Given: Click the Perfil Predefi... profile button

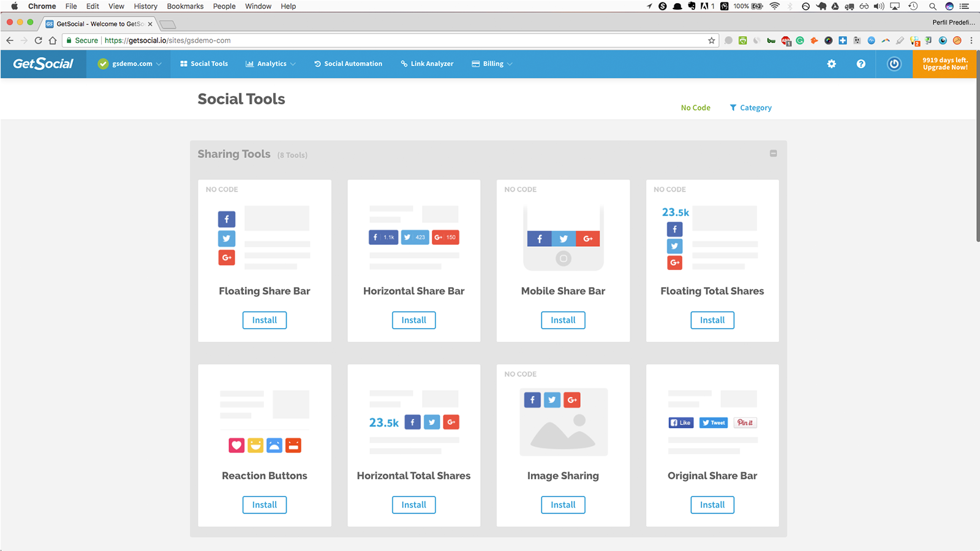Looking at the screenshot, I should click(x=953, y=23).
